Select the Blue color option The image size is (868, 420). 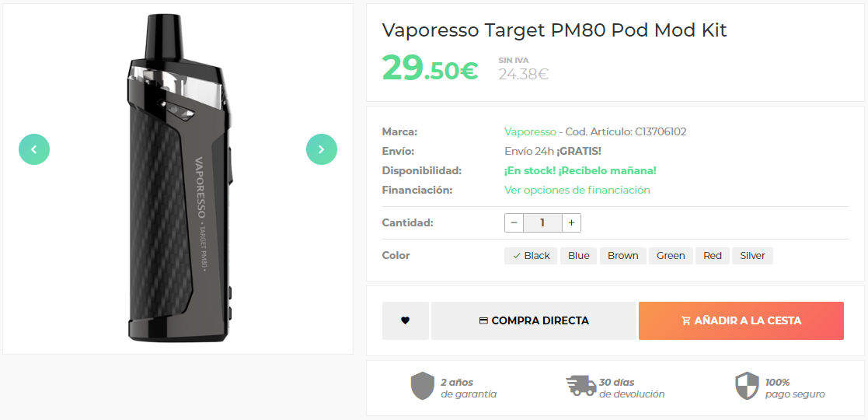[x=578, y=256]
